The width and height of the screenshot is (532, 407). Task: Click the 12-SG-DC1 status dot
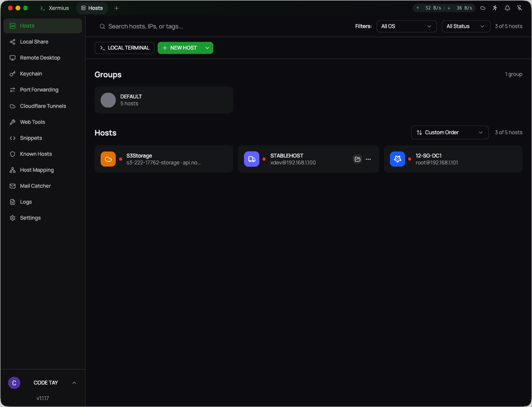click(x=409, y=159)
